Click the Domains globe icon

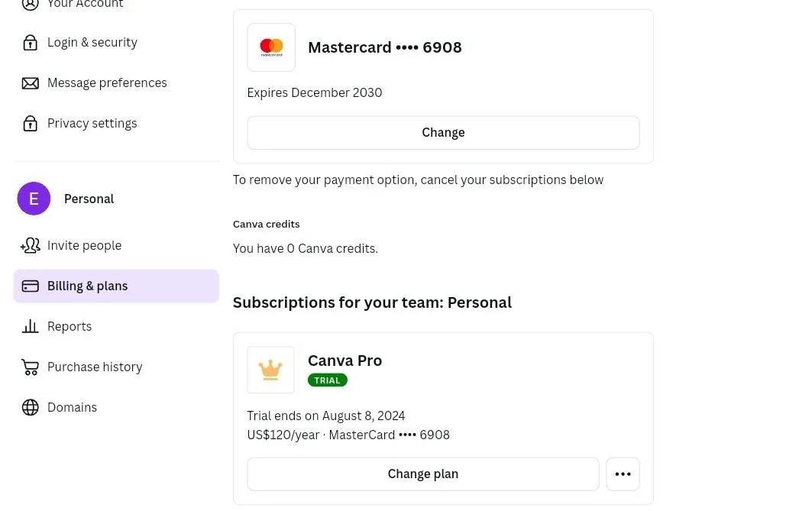pyautogui.click(x=30, y=407)
